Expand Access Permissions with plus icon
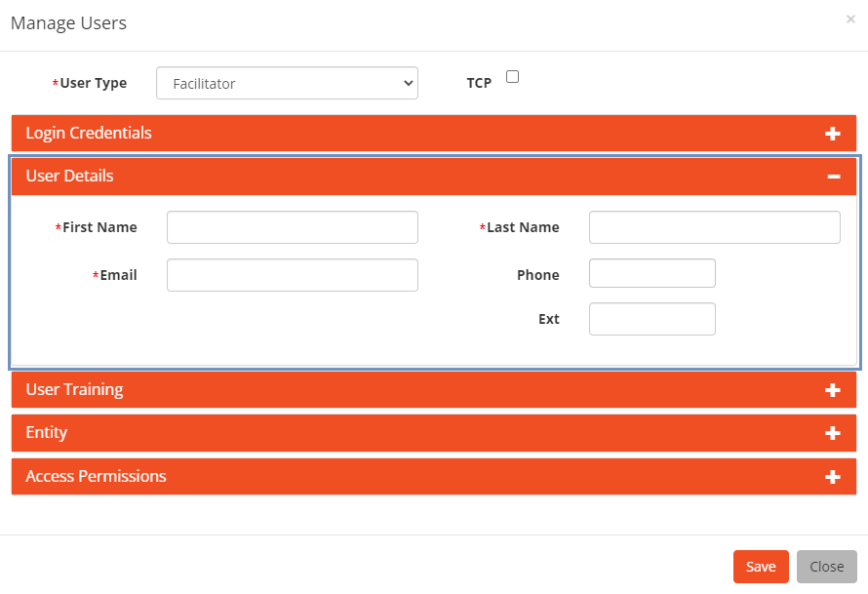868x594 pixels. click(x=833, y=477)
